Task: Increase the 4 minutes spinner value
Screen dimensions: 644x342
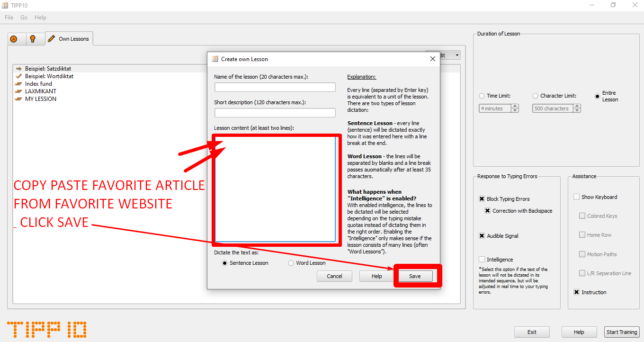Action: (x=515, y=106)
